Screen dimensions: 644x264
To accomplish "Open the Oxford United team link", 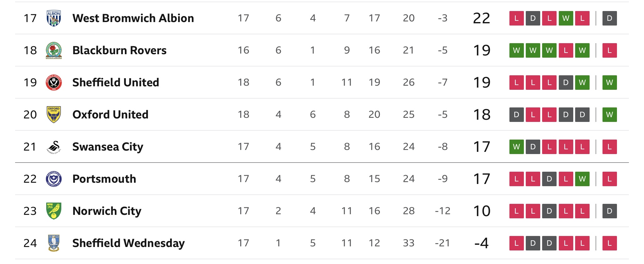I will pyautogui.click(x=110, y=115).
